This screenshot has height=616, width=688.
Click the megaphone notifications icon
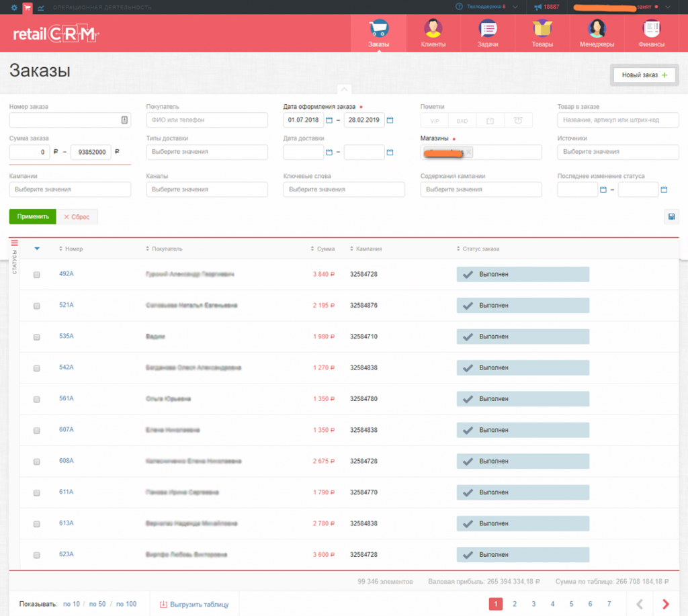537,7
